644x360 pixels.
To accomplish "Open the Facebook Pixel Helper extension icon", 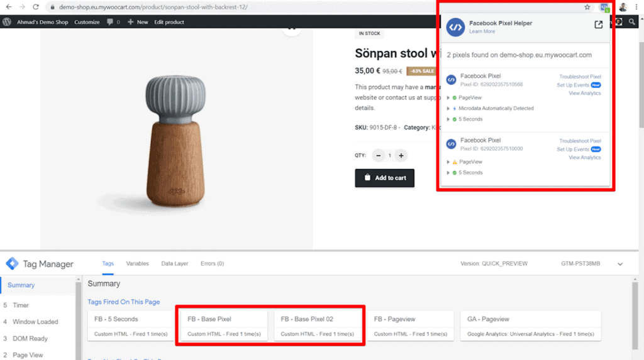I will click(604, 8).
